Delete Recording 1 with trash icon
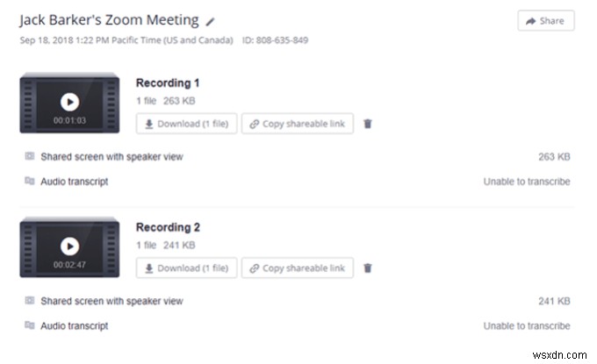 (368, 124)
